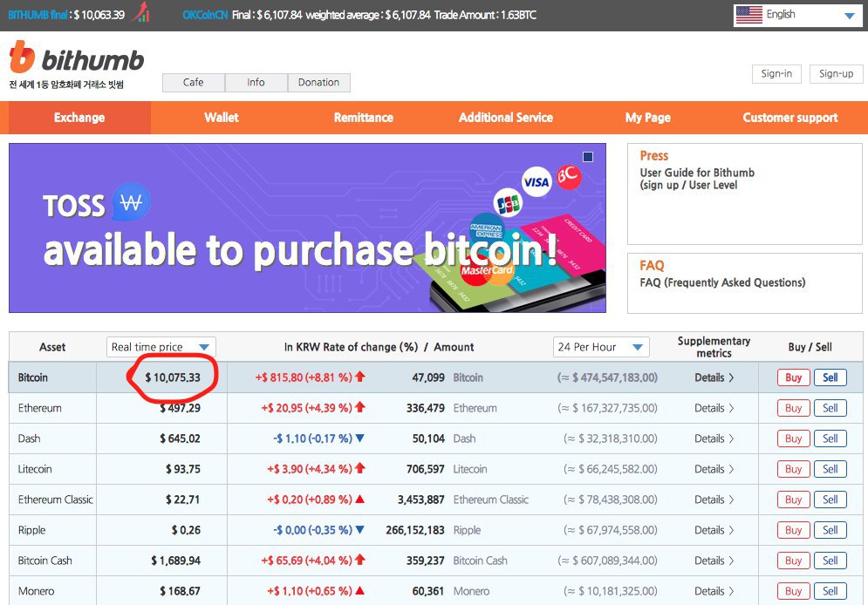Click Sell for Ripple
This screenshot has height=605, width=868.
[830, 530]
